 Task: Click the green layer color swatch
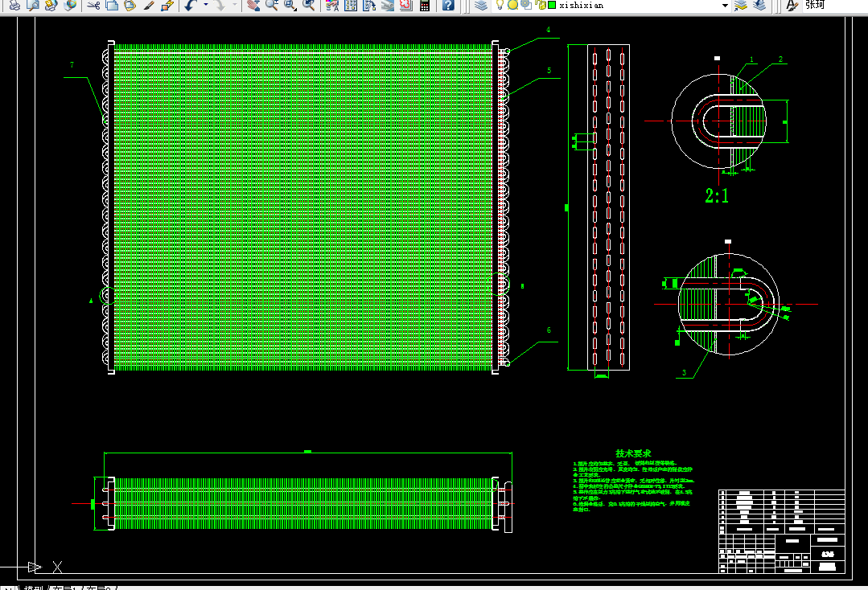552,5
